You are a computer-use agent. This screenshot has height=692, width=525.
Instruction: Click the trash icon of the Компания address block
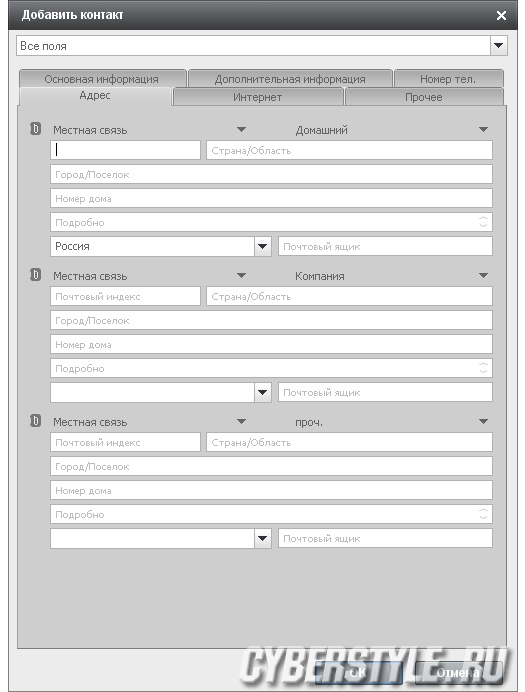(35, 275)
